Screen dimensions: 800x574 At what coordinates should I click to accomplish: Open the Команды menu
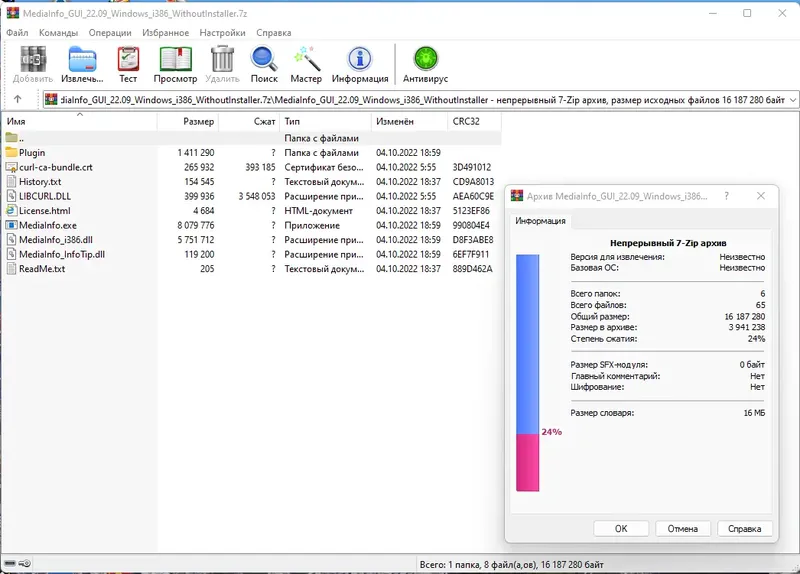point(58,33)
